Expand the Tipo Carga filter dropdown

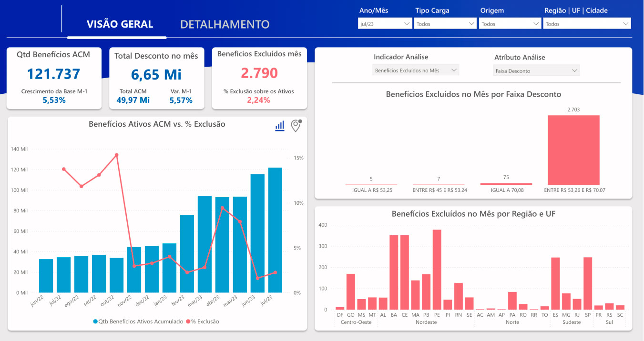pyautogui.click(x=445, y=24)
